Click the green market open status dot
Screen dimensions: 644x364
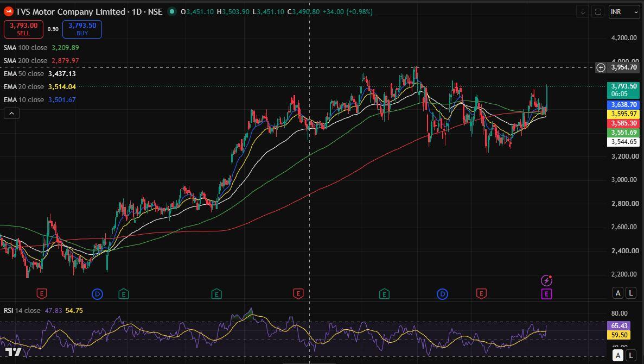(171, 11)
